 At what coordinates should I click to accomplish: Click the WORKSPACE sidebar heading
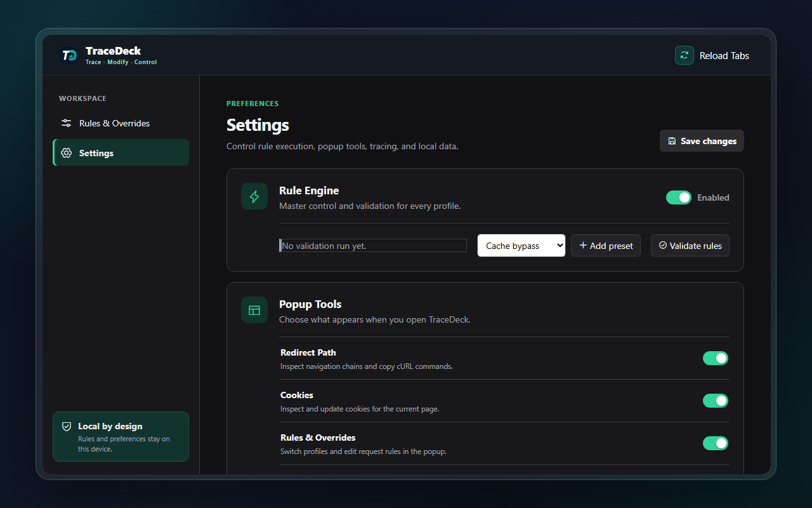point(82,98)
